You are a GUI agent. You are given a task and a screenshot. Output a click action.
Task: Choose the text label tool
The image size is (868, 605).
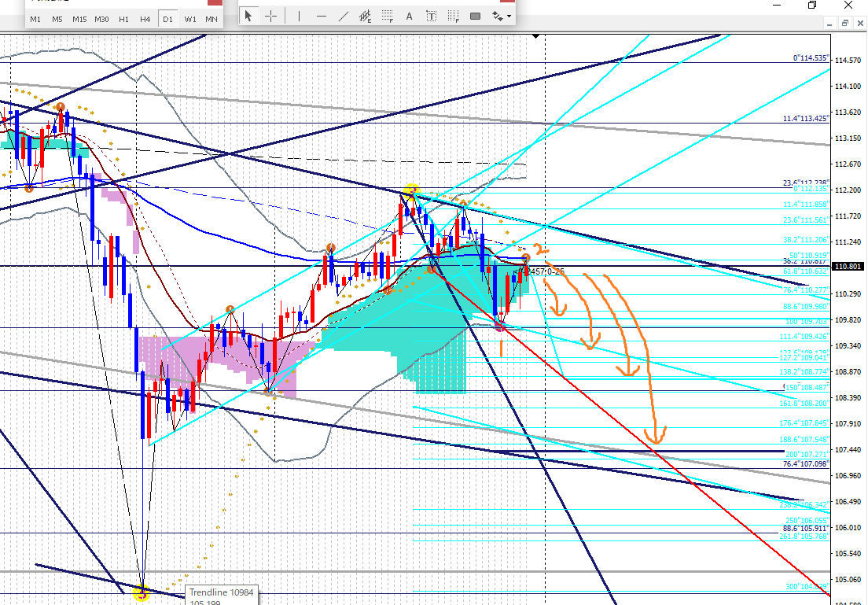(432, 16)
